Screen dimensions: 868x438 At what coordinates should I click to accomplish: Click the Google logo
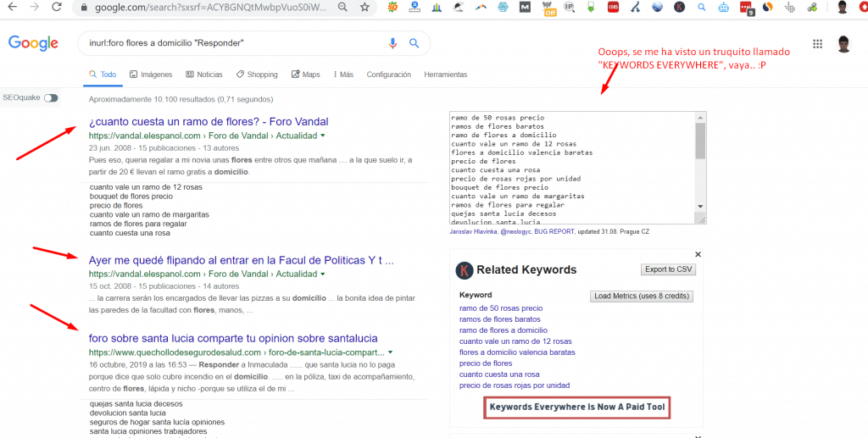(33, 44)
